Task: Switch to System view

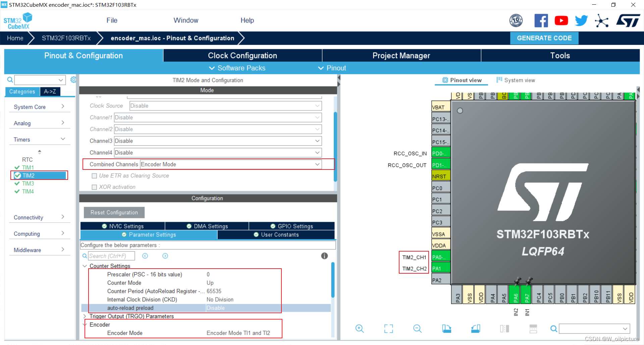Action: (516, 80)
